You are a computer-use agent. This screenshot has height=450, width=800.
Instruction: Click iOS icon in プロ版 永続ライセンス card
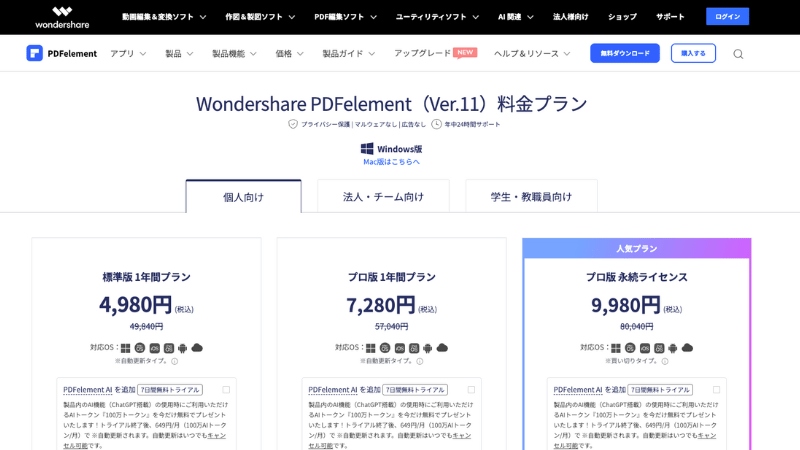point(645,348)
